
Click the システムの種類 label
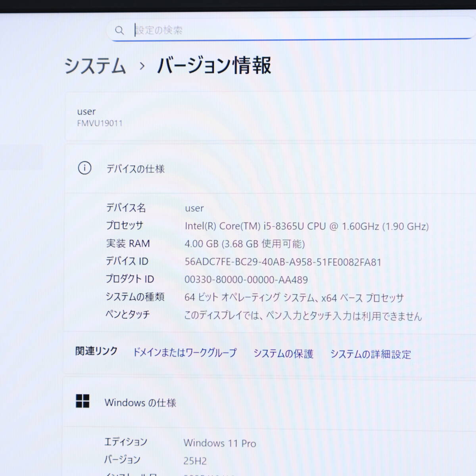tap(135, 297)
